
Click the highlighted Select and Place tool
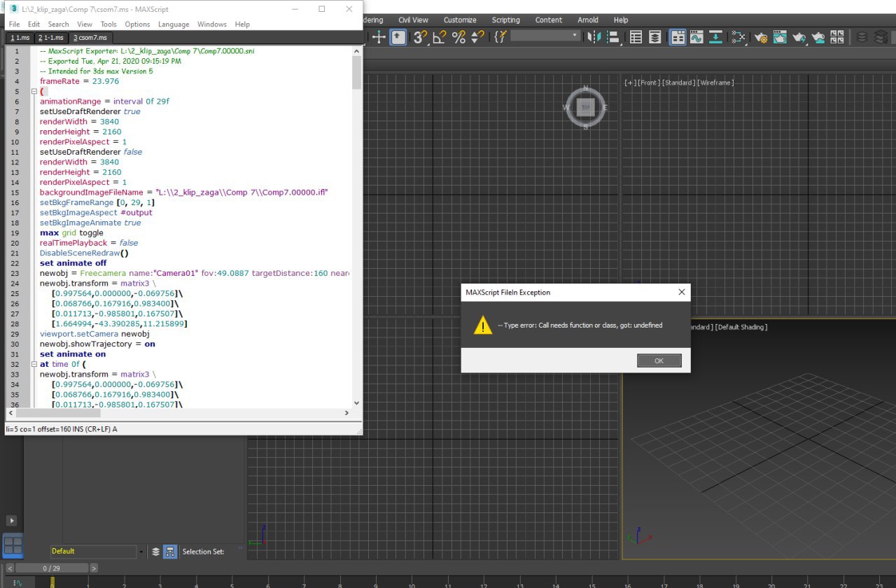pos(398,37)
